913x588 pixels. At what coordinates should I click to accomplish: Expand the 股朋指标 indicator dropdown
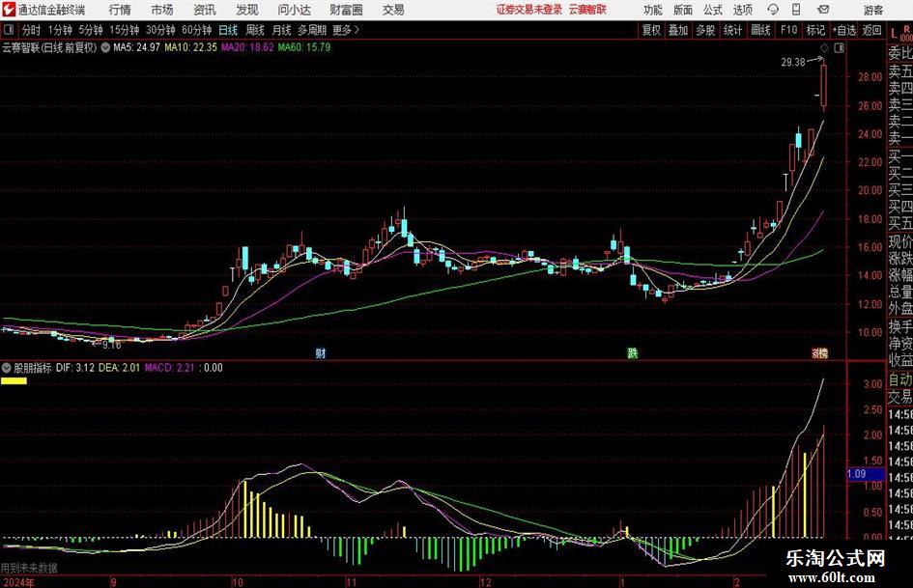pos(7,368)
